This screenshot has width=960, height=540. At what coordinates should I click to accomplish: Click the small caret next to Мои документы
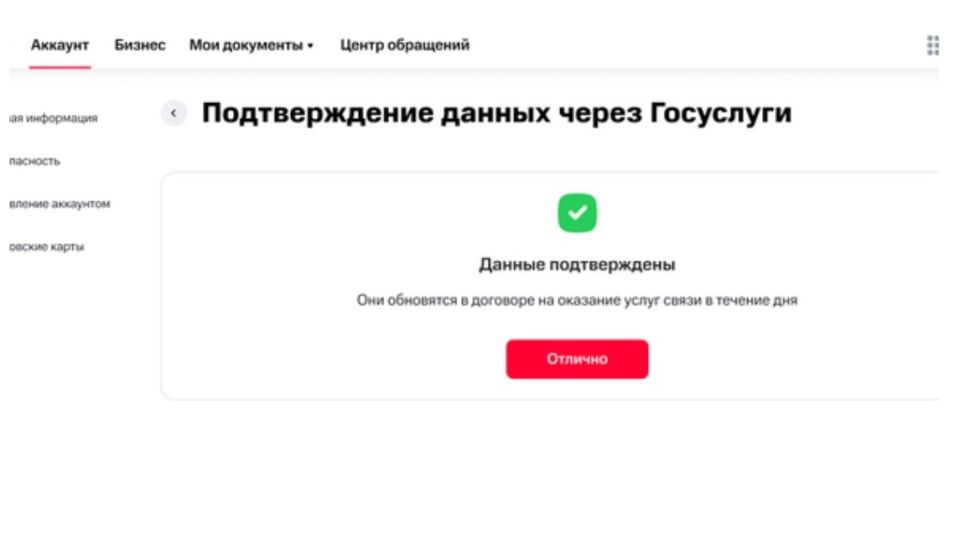pyautogui.click(x=310, y=46)
